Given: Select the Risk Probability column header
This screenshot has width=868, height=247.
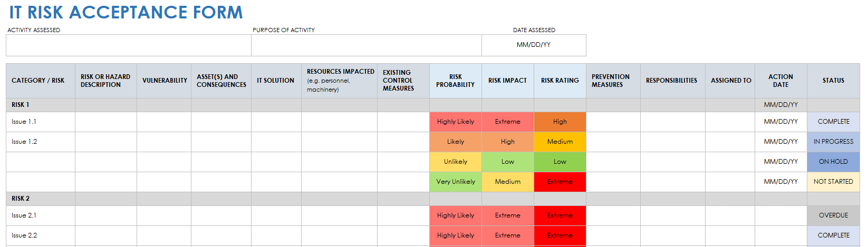Looking at the screenshot, I should point(455,81).
